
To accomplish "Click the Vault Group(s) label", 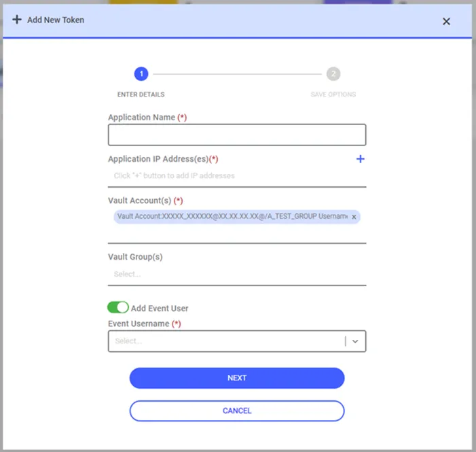I will point(135,257).
